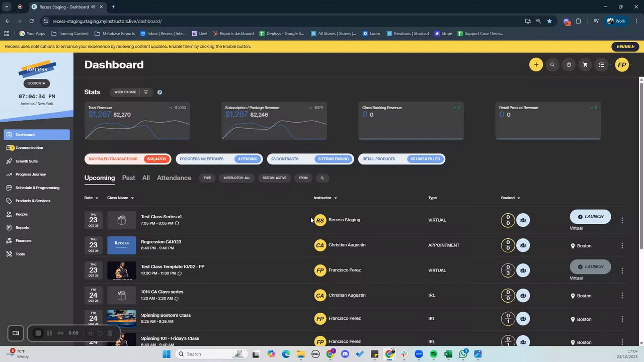Open the checklist icon in header

point(601,65)
